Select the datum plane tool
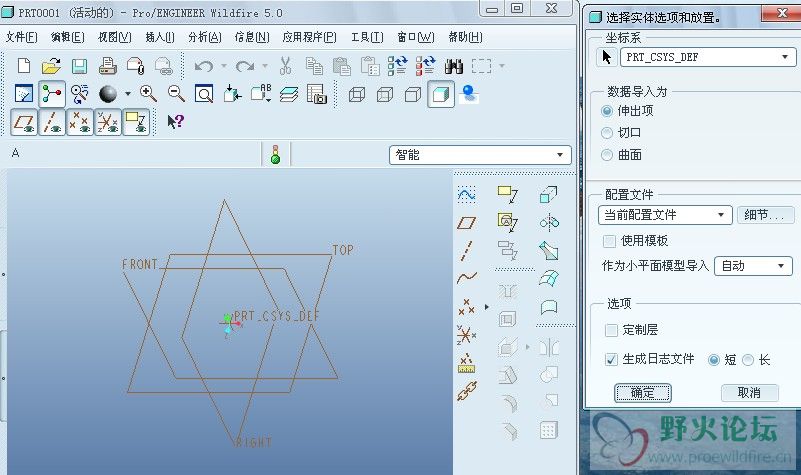Viewport: 801px width, 475px height. (x=466, y=223)
